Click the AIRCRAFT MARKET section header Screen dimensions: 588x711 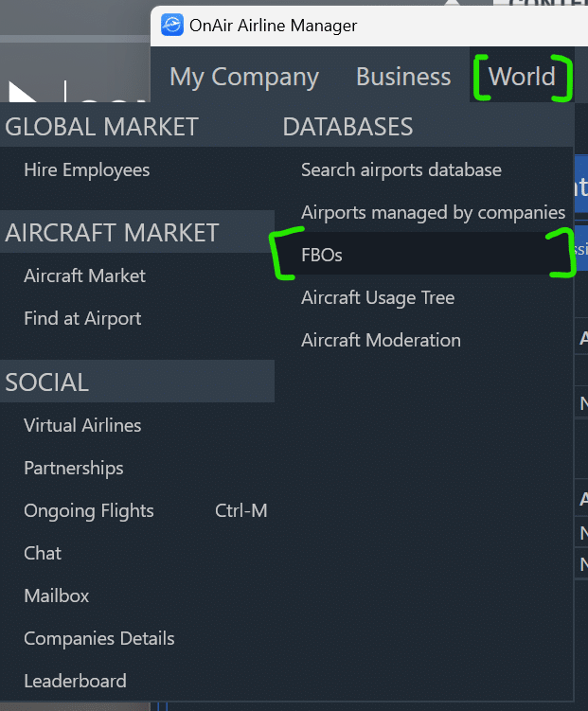112,233
